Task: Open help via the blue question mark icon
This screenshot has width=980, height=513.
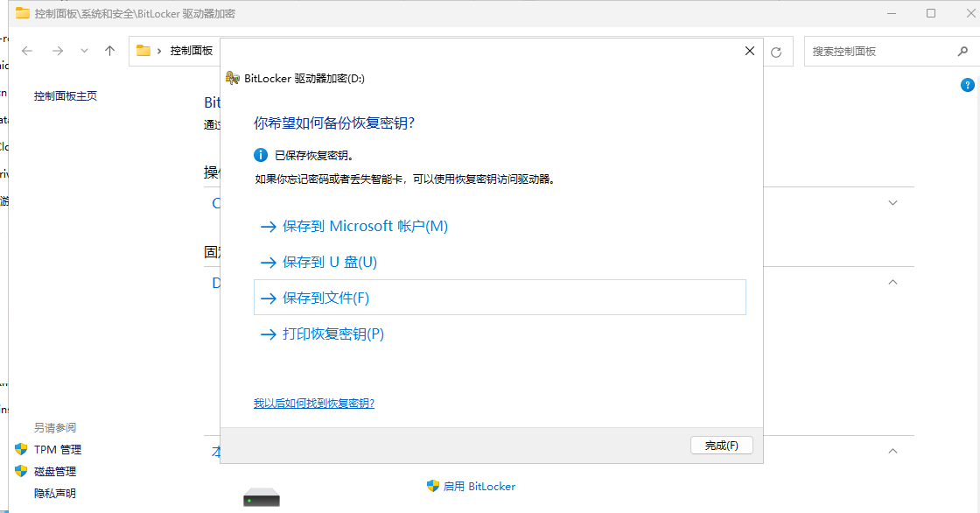Action: pyautogui.click(x=968, y=85)
